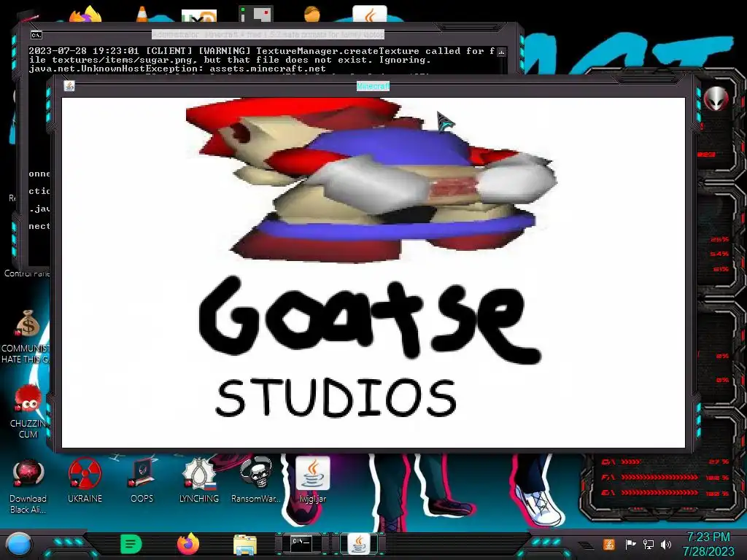This screenshot has height=560, width=747.
Task: Click the date 7/28/2023 in the taskbar
Action: point(708,551)
